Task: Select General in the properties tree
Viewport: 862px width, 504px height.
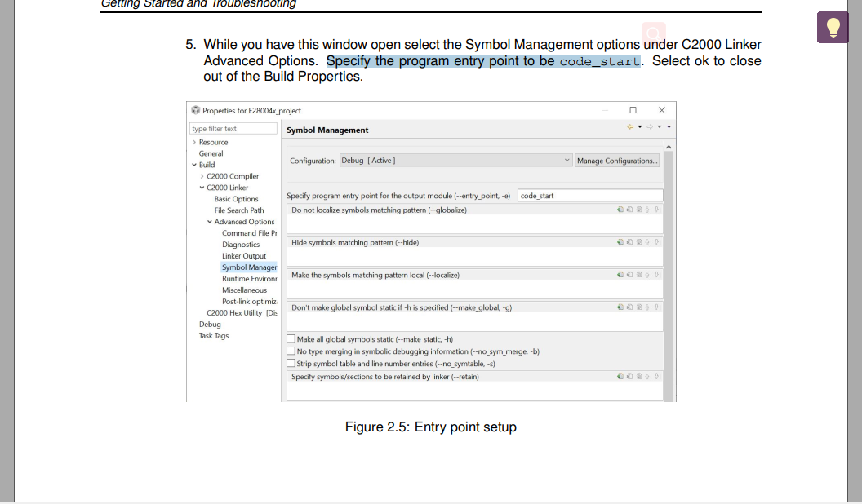Action: coord(211,153)
